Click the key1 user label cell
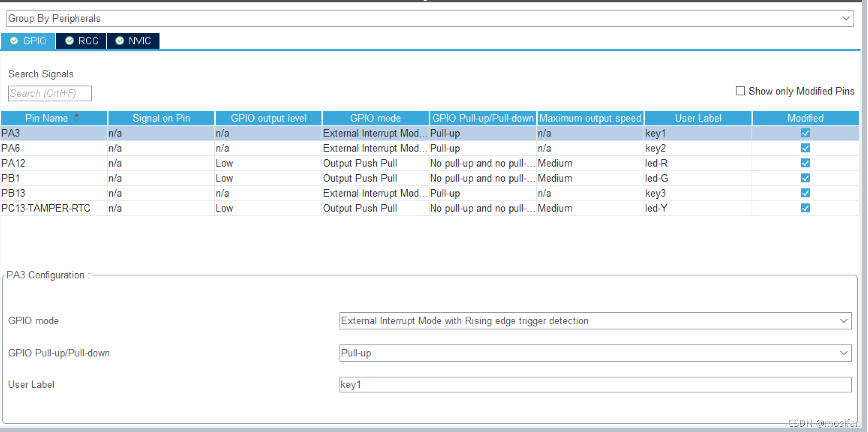Screen dimensions: 868x432 (698, 133)
